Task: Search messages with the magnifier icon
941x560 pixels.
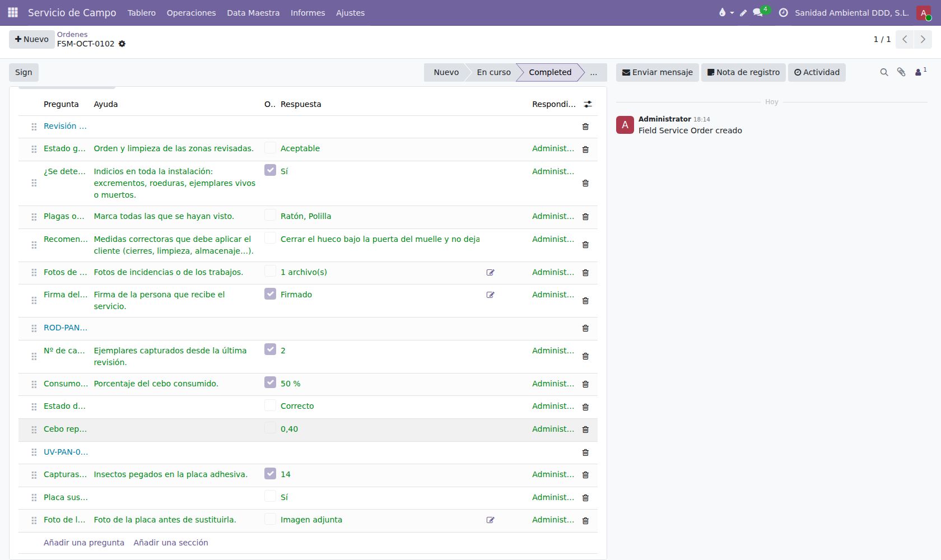Action: pyautogui.click(x=884, y=72)
